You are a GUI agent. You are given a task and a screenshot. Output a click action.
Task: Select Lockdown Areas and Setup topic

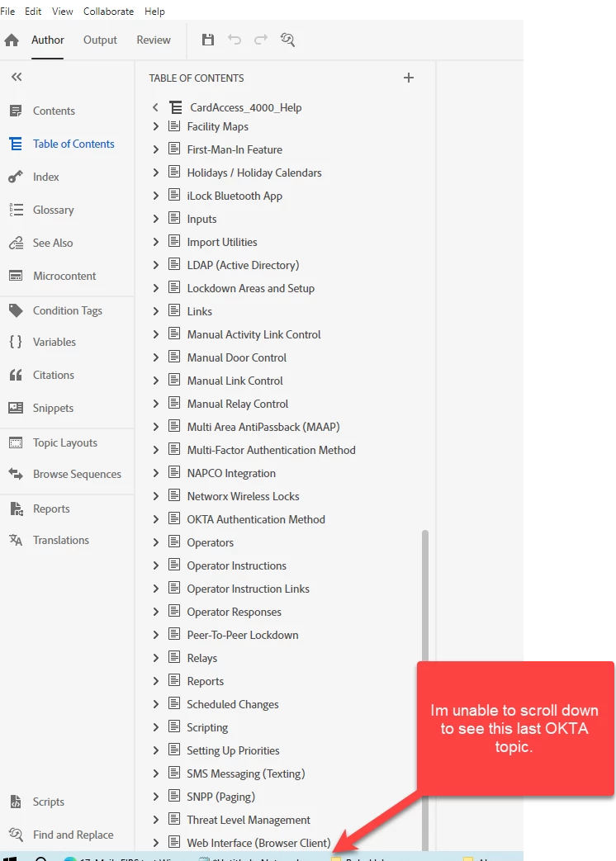tap(250, 288)
